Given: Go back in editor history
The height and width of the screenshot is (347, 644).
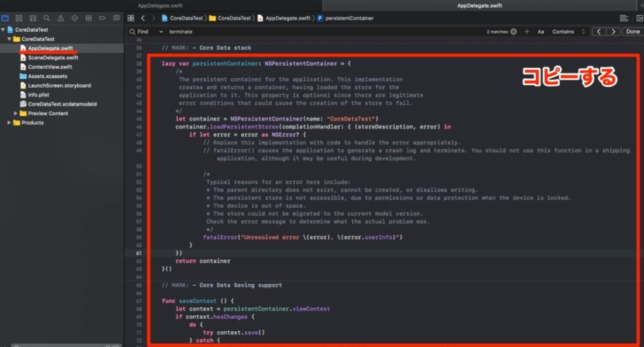Looking at the screenshot, I should tap(143, 18).
